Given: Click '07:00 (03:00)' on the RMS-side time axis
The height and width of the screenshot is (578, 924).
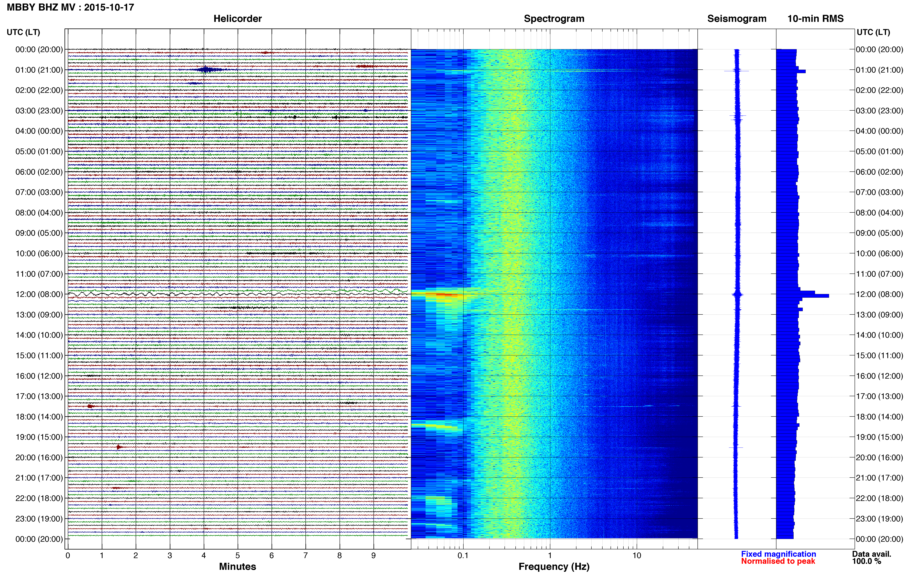Looking at the screenshot, I should pos(879,192).
